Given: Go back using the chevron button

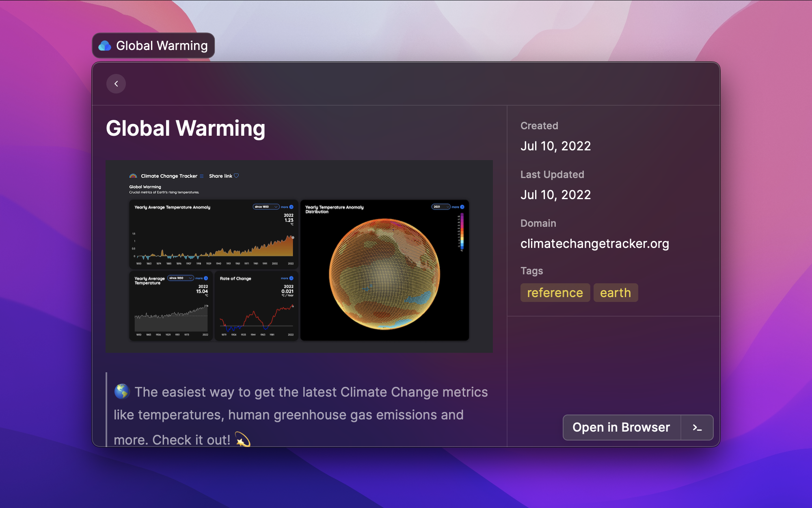Looking at the screenshot, I should tap(116, 84).
